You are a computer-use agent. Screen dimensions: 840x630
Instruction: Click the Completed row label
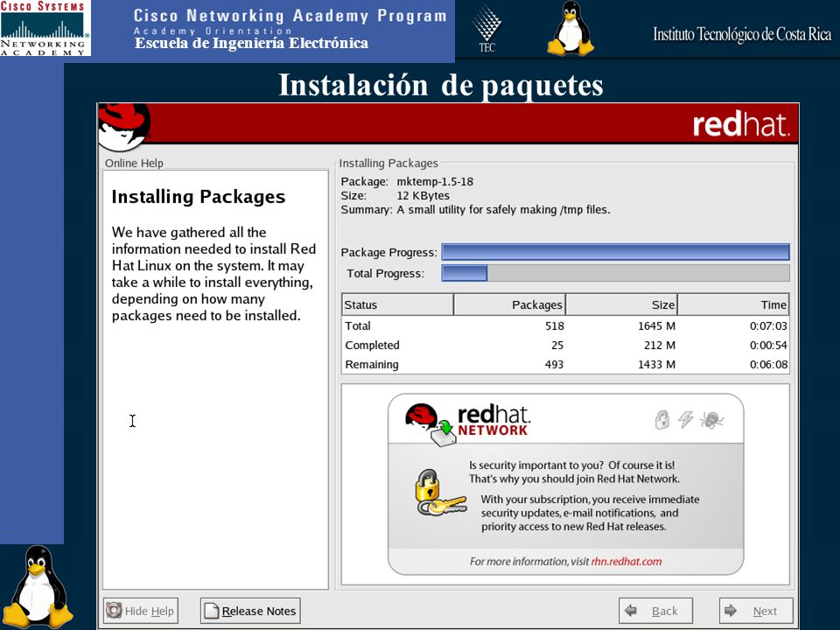pyautogui.click(x=373, y=345)
